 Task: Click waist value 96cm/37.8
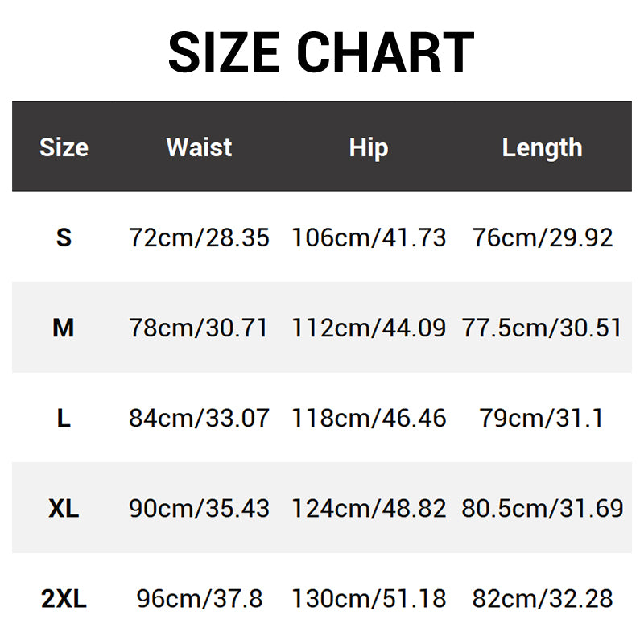199,598
